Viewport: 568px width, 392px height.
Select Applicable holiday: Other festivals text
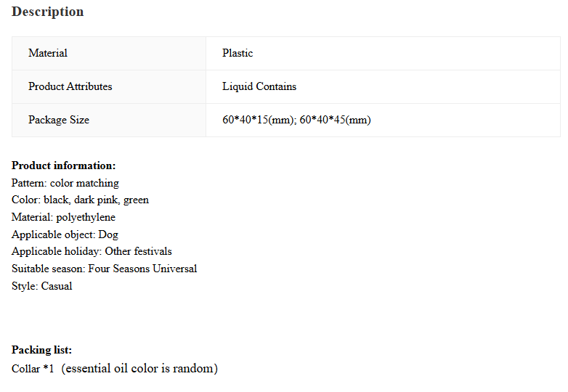point(92,252)
